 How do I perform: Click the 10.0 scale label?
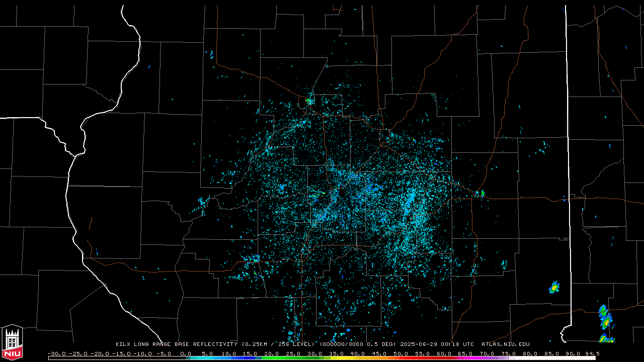tap(228, 354)
